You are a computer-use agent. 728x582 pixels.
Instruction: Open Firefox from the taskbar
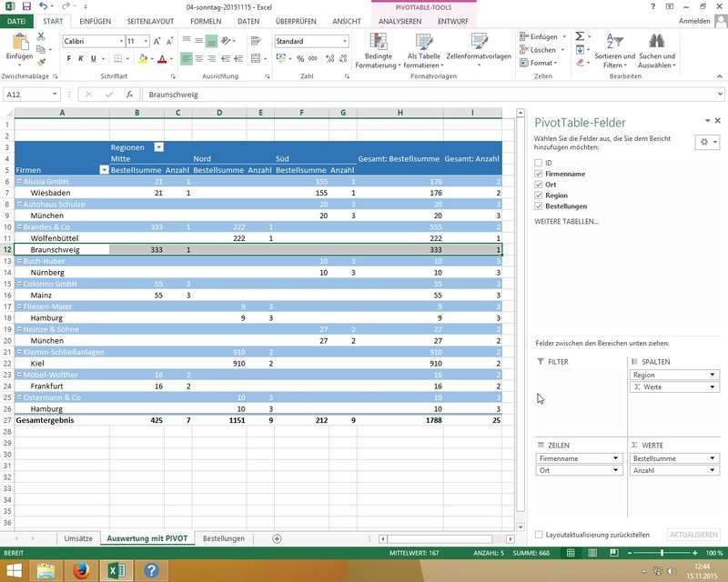tap(81, 570)
